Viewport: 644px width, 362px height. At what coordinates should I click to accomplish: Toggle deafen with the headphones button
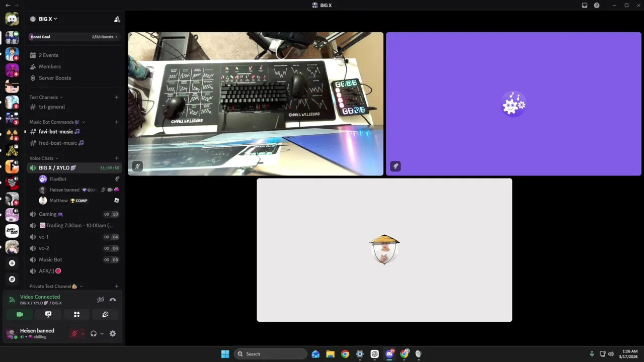pos(94,333)
